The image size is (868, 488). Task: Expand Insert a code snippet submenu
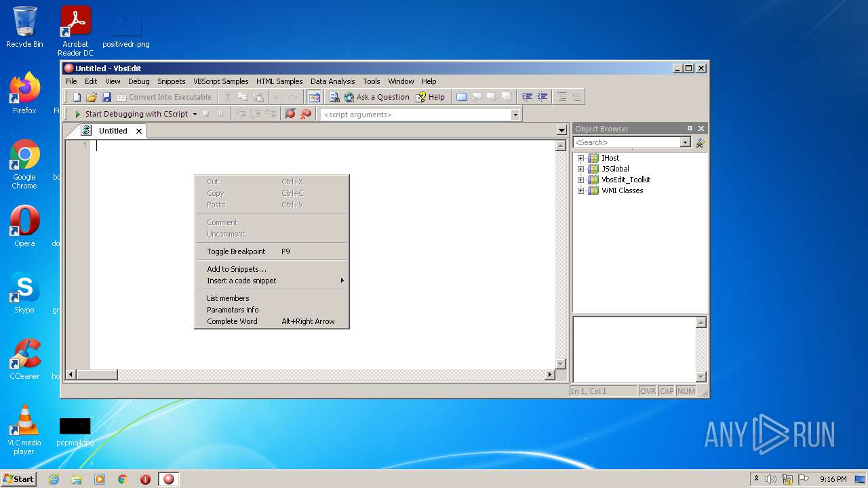tap(271, 281)
